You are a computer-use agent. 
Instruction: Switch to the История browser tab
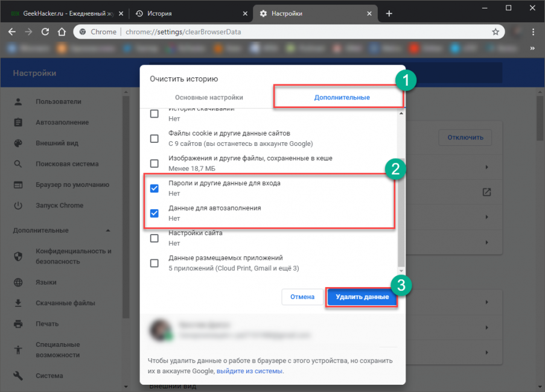[191, 13]
